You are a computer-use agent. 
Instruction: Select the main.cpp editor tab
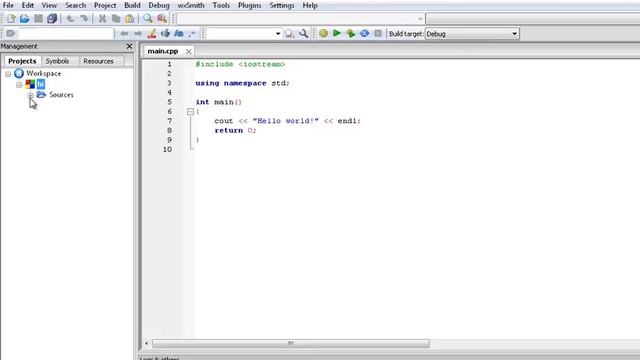click(163, 51)
